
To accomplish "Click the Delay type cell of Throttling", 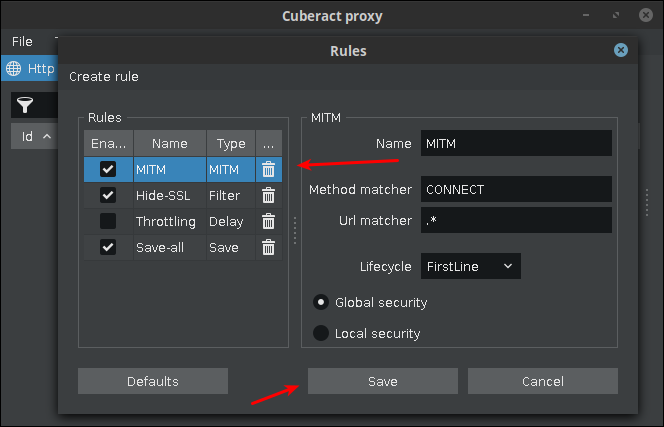I will pos(231,222).
